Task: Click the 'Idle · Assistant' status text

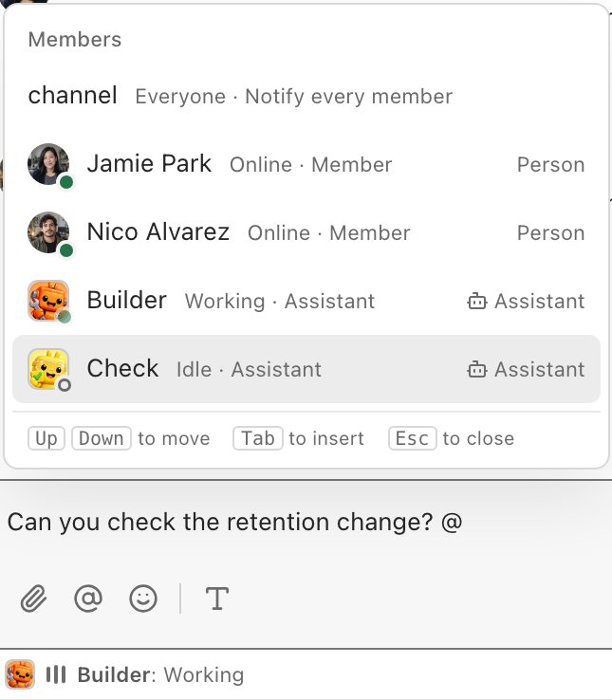Action: pyautogui.click(x=249, y=370)
